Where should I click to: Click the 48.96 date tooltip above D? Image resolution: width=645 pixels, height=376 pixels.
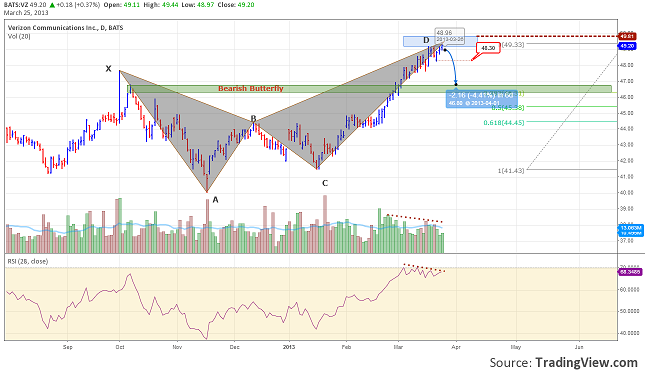[450, 36]
